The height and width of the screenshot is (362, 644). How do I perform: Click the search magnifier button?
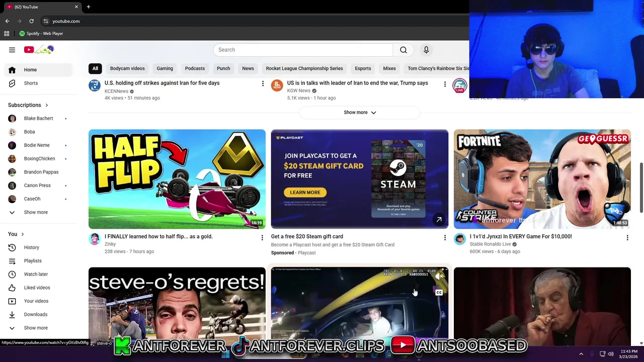tap(404, 50)
